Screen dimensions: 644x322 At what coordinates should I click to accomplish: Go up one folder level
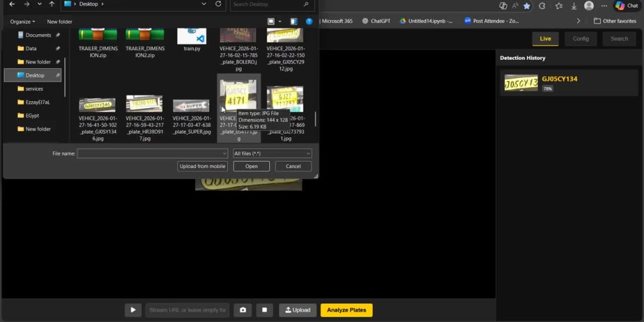(x=52, y=4)
